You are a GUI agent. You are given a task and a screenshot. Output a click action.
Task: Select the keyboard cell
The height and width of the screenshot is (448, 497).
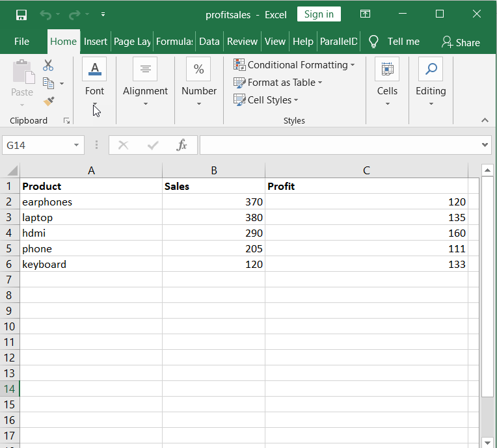(91, 264)
